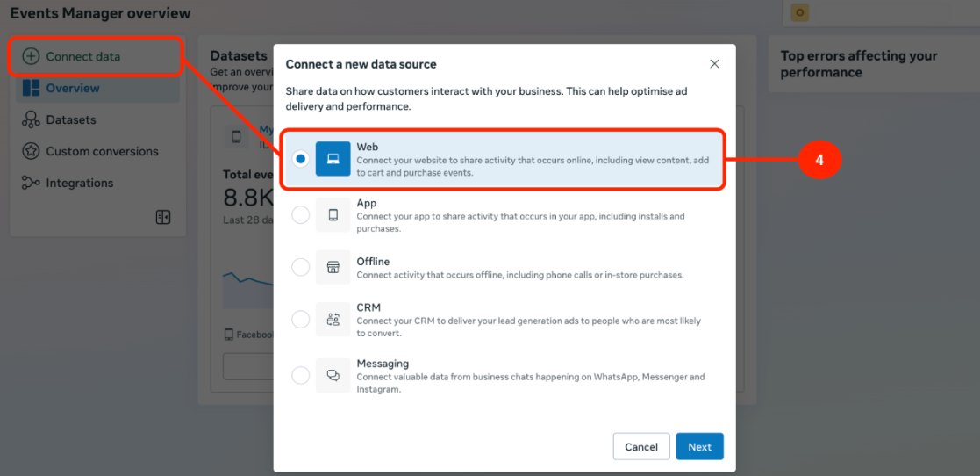
Task: Click the Datasets panel heading behind dialog
Action: click(x=239, y=55)
